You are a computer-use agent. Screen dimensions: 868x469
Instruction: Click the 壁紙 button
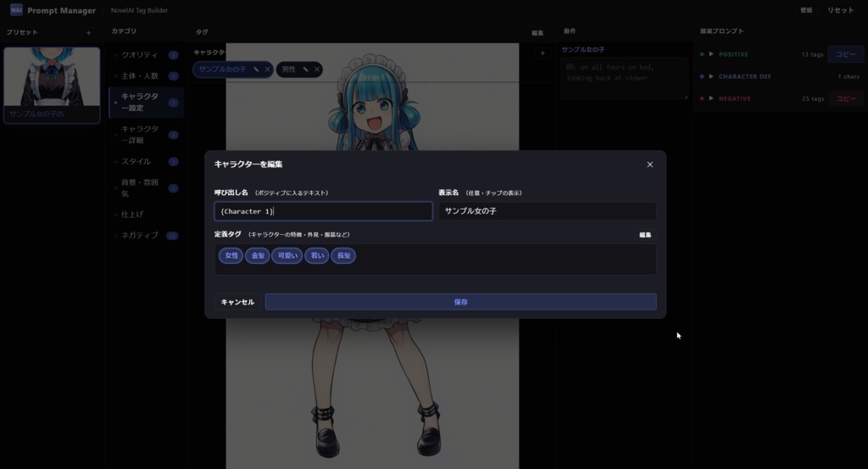tap(806, 10)
